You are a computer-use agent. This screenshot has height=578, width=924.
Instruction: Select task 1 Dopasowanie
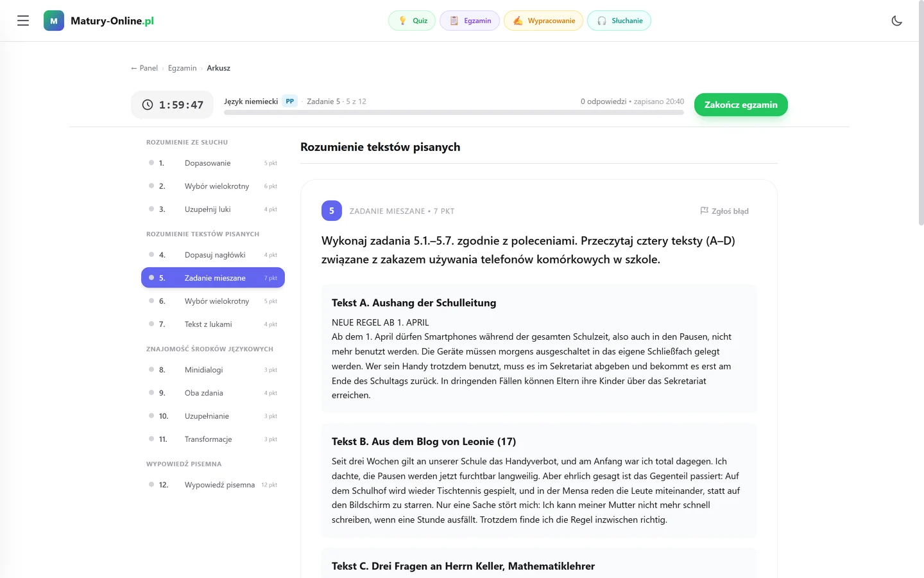[213, 163]
